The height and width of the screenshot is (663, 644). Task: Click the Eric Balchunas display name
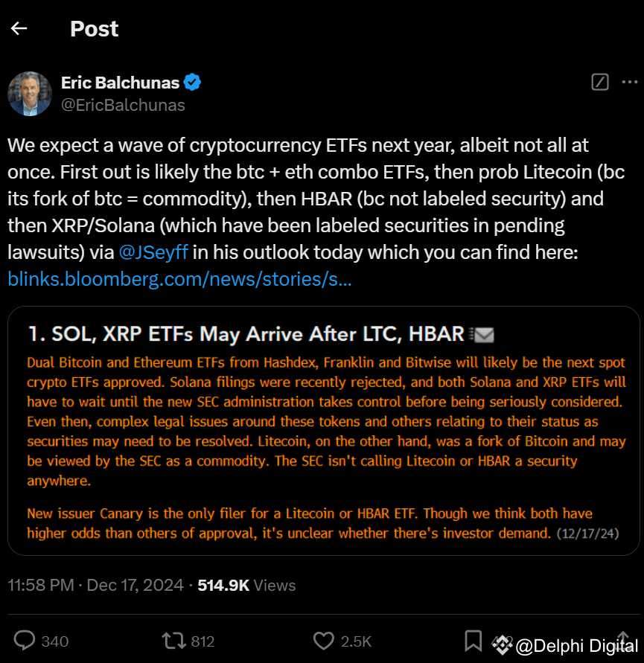click(121, 83)
